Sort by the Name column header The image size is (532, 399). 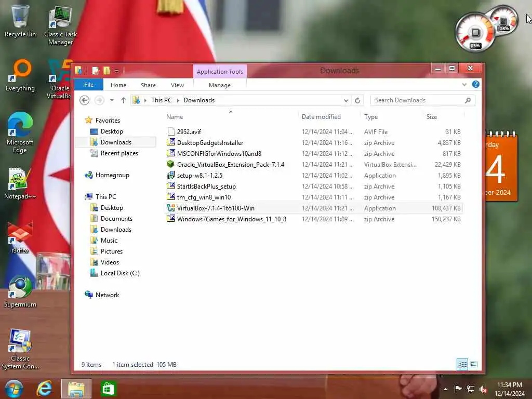(175, 117)
